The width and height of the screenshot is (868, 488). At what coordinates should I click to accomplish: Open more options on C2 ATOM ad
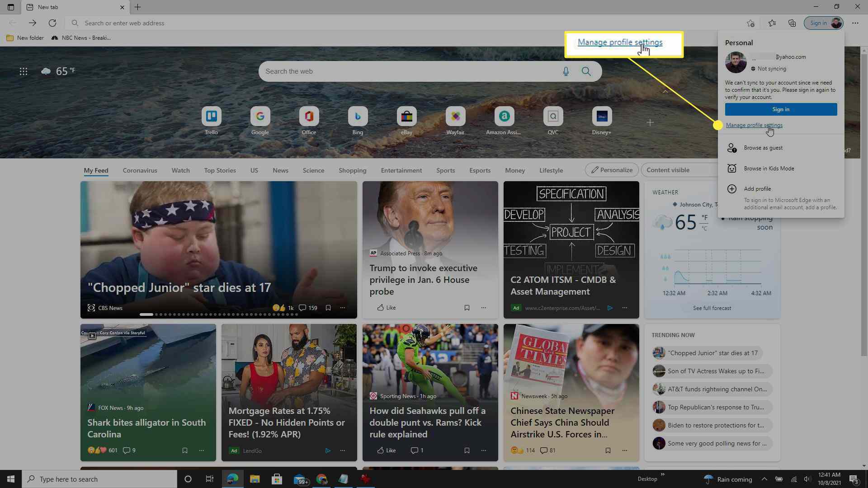[x=625, y=308]
